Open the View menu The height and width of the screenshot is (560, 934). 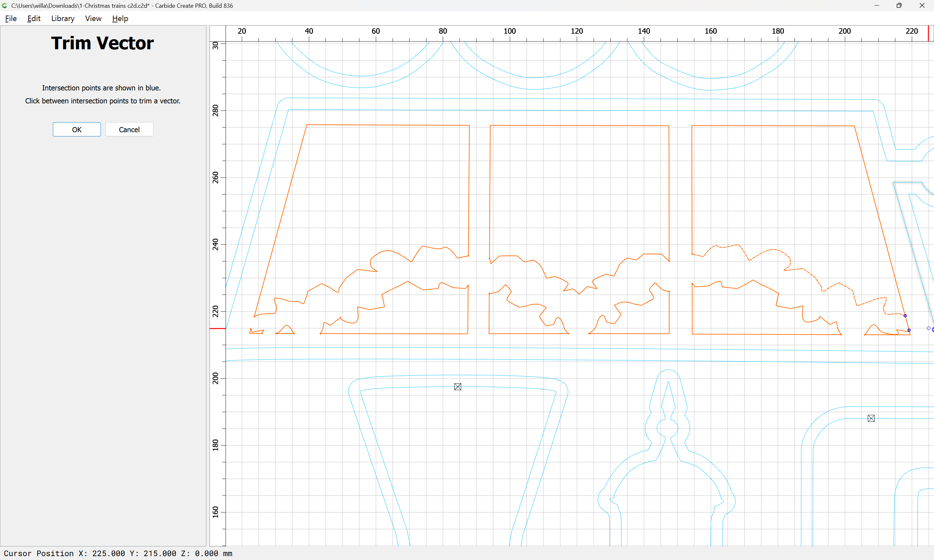(x=93, y=18)
